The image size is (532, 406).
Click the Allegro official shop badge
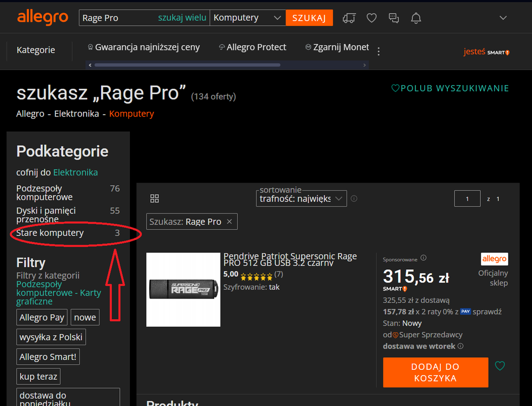coord(494,259)
